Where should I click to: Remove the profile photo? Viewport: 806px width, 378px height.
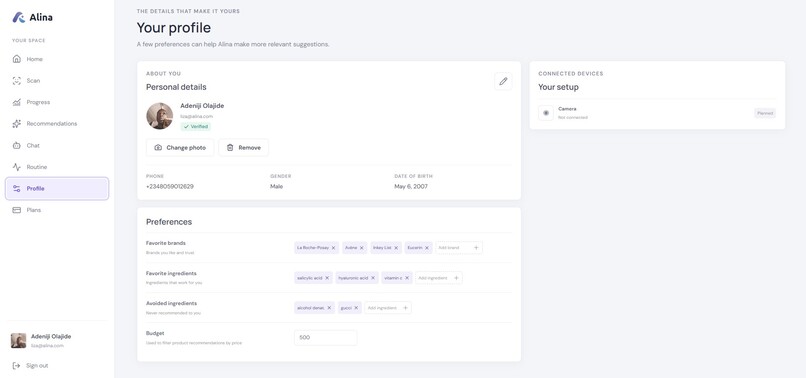(244, 148)
